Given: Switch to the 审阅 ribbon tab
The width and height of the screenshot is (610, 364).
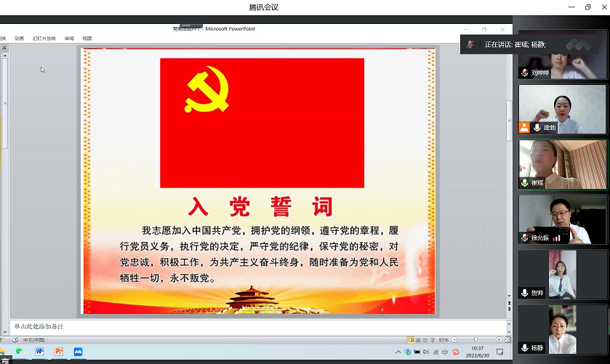Looking at the screenshot, I should pyautogui.click(x=69, y=39).
